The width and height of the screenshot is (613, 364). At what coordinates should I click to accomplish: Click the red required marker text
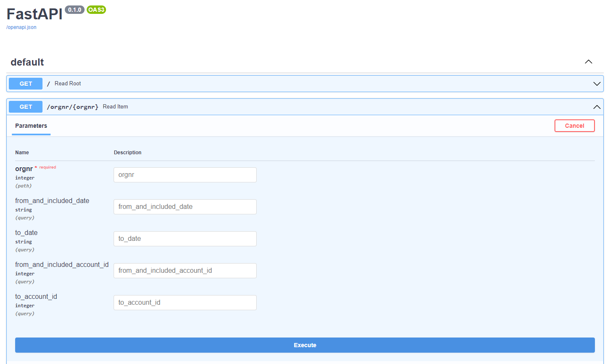click(48, 167)
